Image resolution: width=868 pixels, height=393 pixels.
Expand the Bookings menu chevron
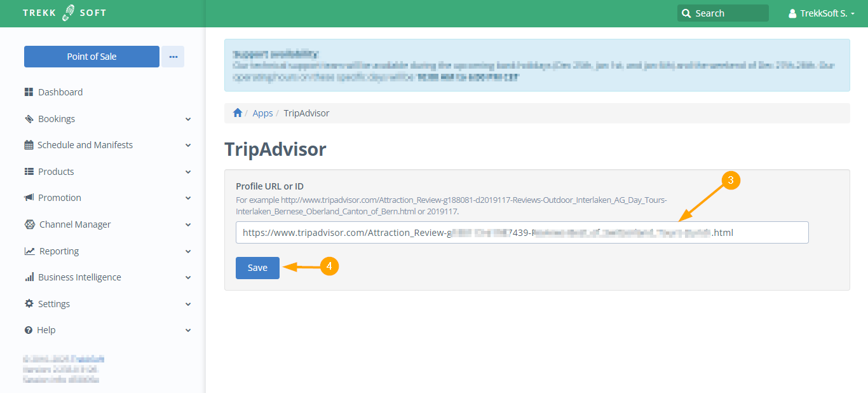188,119
